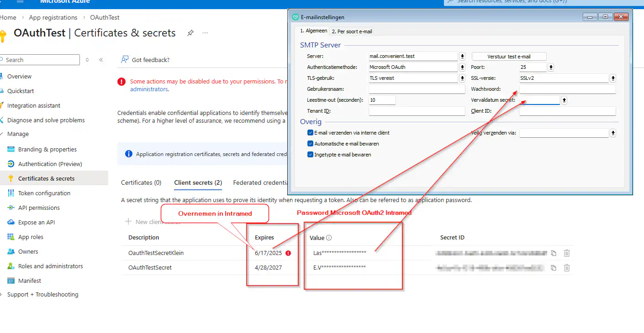644x333 pixels.
Task: Copy Secret ID of OauthTestSecretKlein
Action: (554, 253)
